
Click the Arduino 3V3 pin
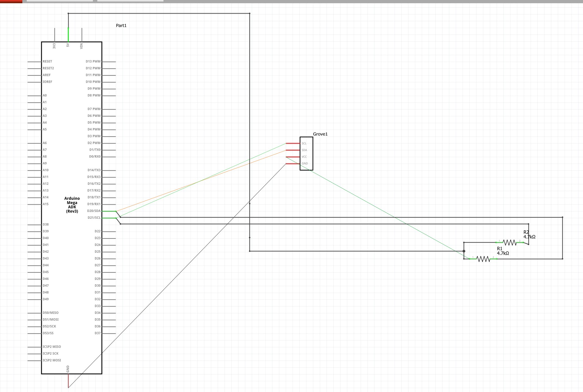[55, 35]
